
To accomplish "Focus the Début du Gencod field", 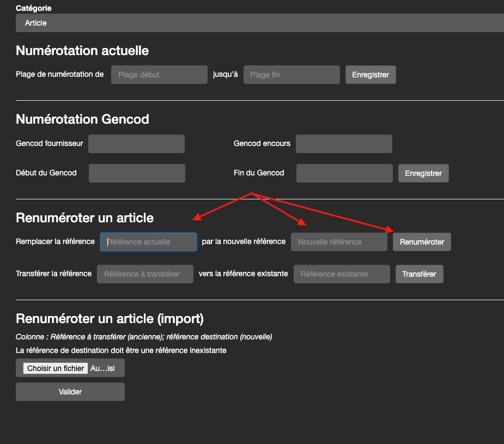I will [137, 173].
